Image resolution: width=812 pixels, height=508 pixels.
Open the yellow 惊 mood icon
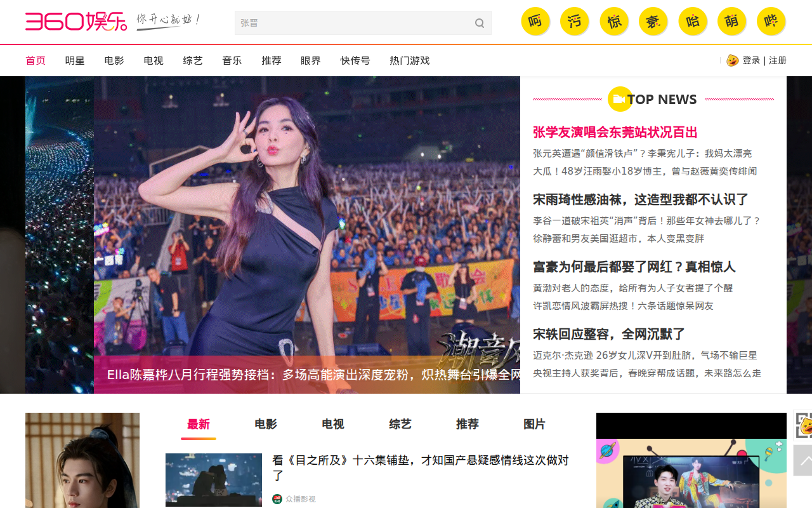point(613,22)
